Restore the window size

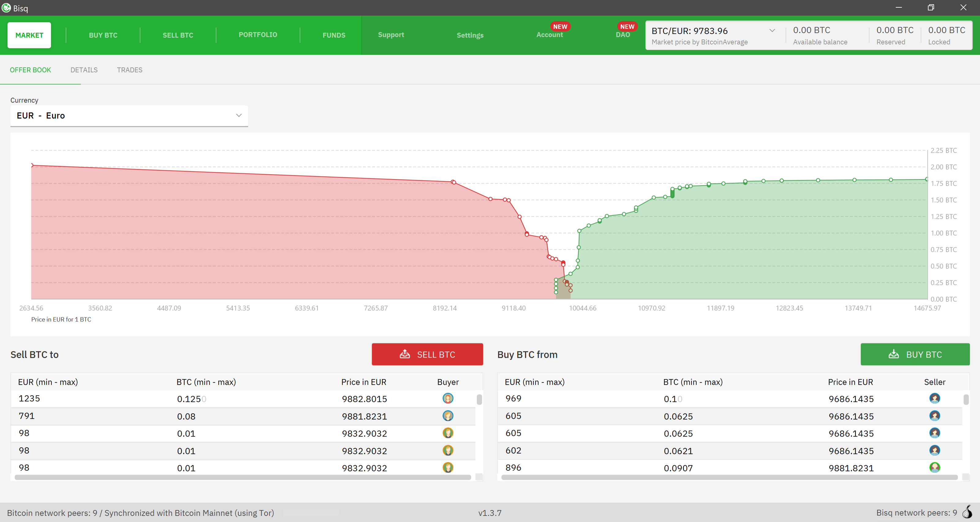[931, 8]
